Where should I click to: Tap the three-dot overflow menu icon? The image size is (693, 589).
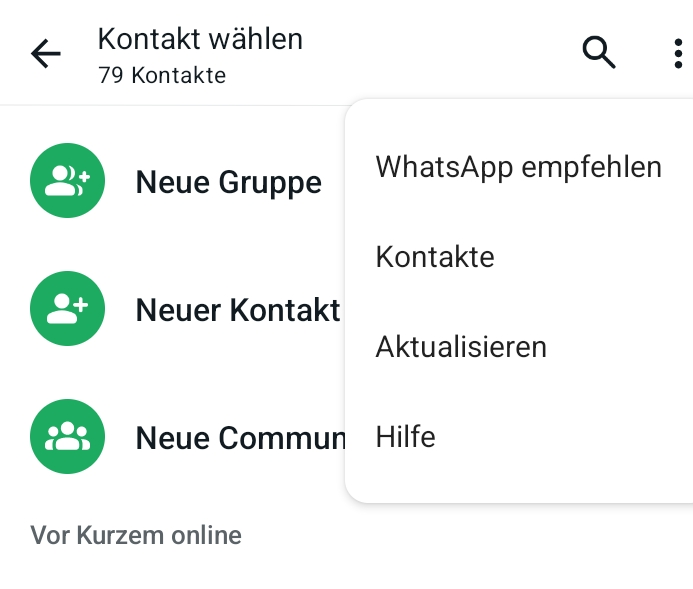point(677,53)
